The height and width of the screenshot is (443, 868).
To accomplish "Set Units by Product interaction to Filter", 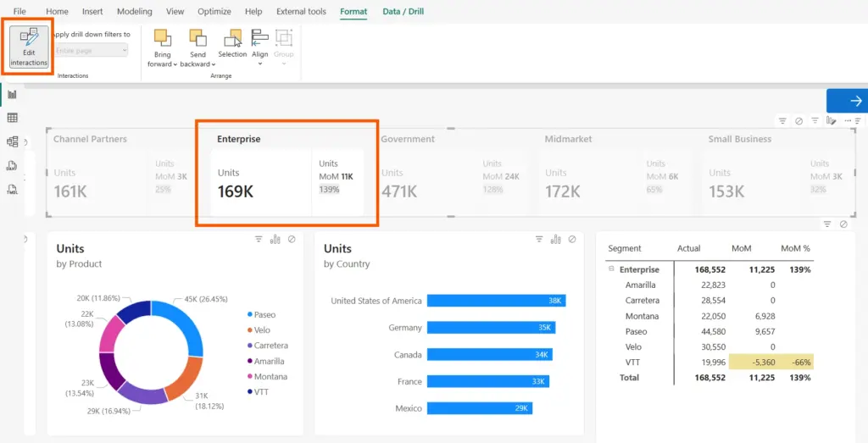I will tap(259, 240).
